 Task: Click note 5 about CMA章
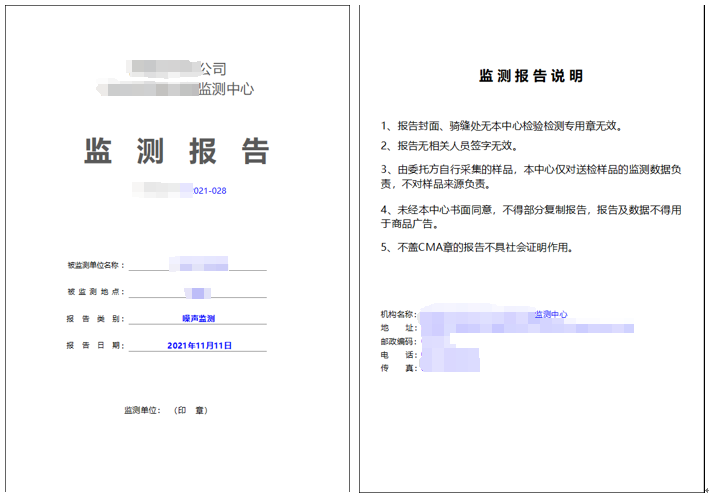[481, 247]
